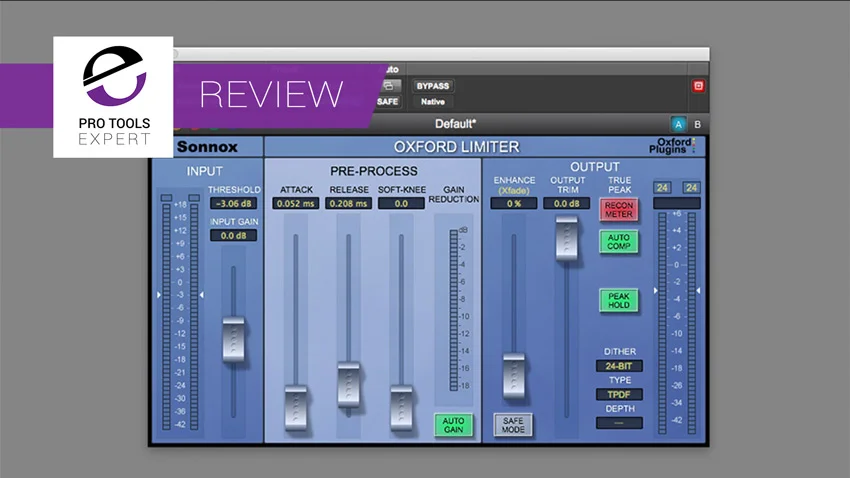Click the Release value field 0.208 ms
The image size is (850, 478).
point(349,204)
